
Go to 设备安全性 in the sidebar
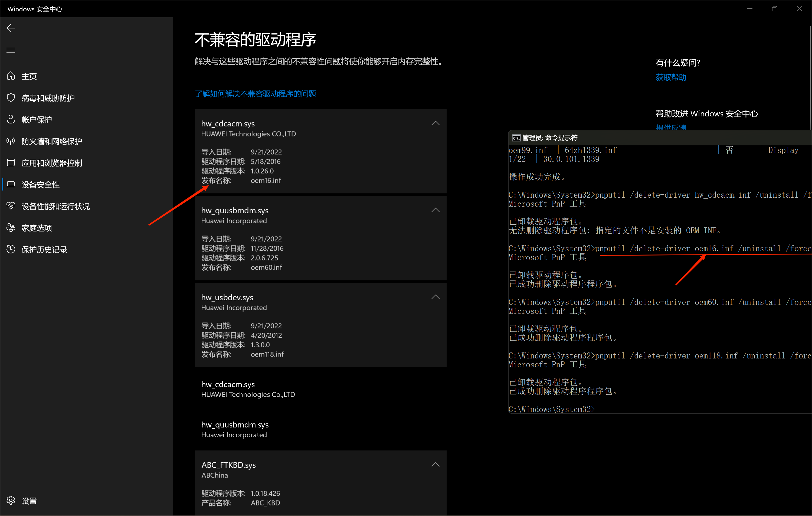coord(41,184)
